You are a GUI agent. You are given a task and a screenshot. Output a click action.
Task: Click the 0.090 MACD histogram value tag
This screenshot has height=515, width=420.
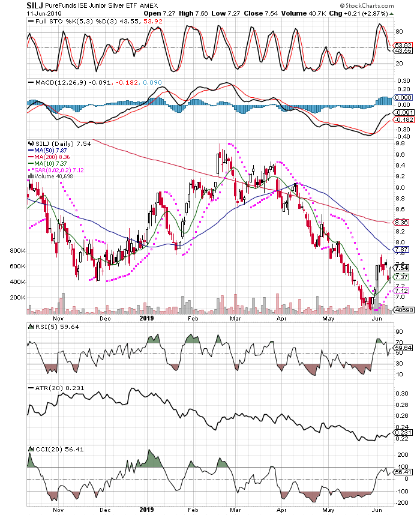(x=403, y=98)
